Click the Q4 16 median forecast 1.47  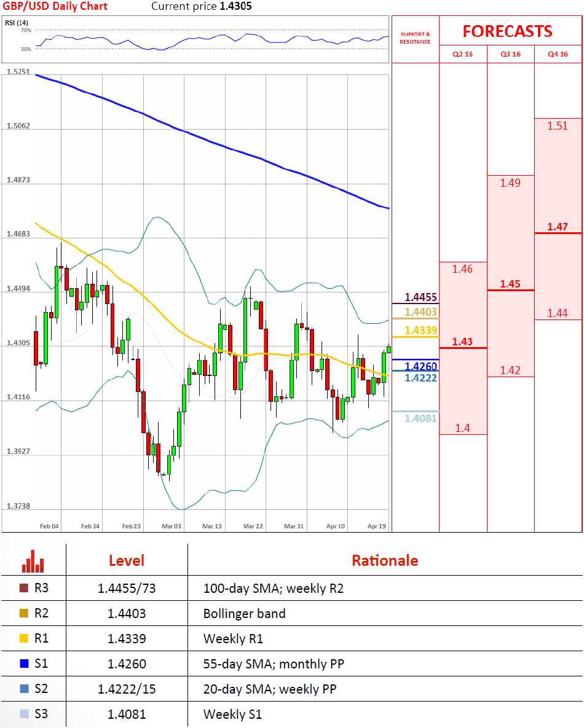[558, 227]
